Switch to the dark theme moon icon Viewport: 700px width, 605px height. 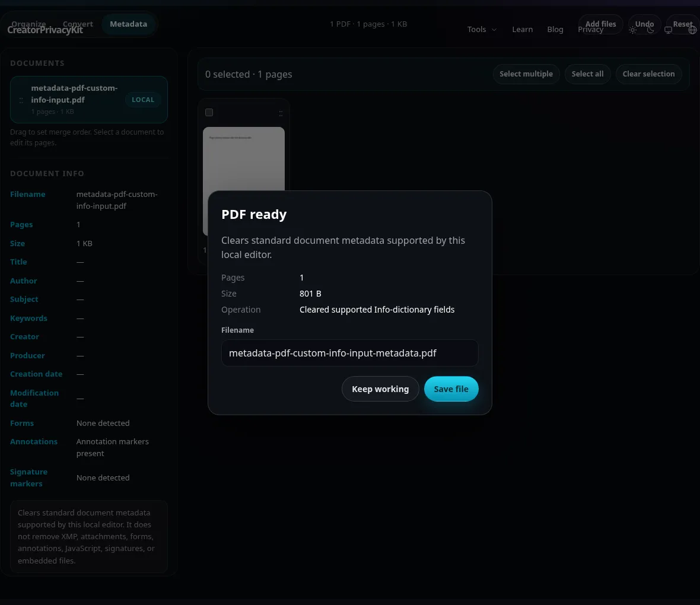650,30
